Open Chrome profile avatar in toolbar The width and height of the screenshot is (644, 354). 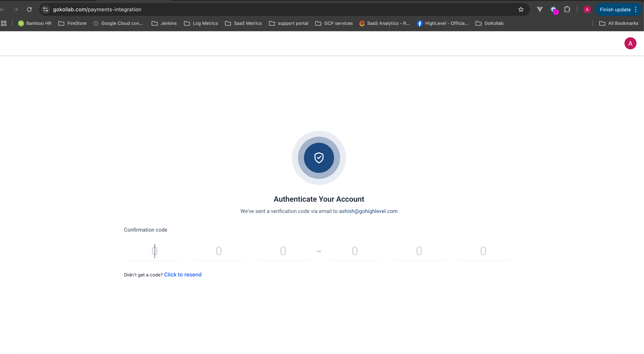point(587,10)
